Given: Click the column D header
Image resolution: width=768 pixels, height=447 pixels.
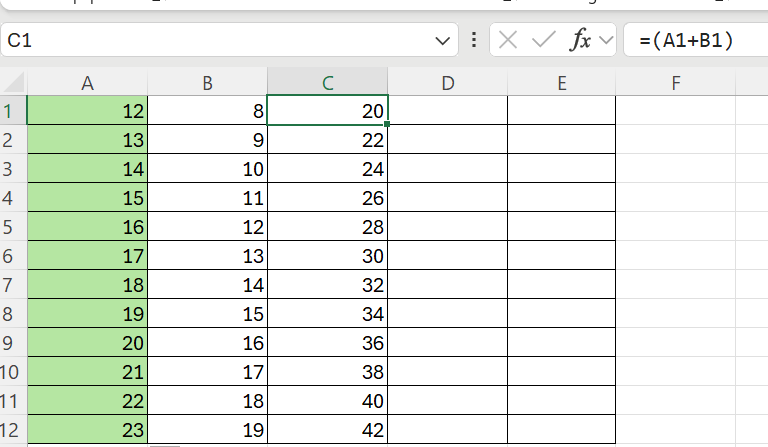Looking at the screenshot, I should click(447, 84).
